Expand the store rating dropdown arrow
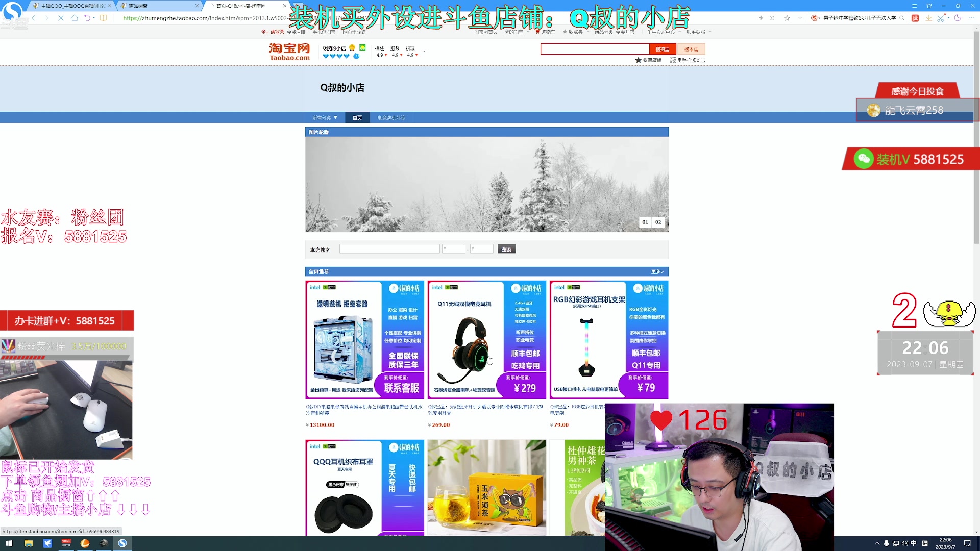 click(x=424, y=51)
